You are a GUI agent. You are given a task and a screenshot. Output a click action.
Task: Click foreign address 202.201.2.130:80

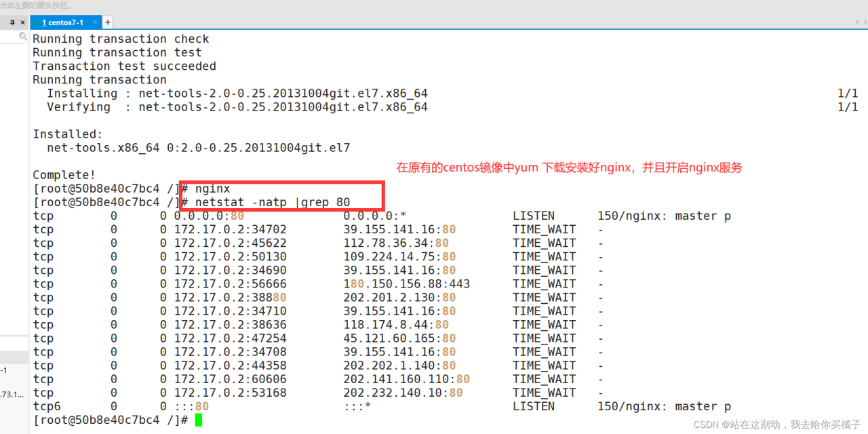pyautogui.click(x=399, y=297)
